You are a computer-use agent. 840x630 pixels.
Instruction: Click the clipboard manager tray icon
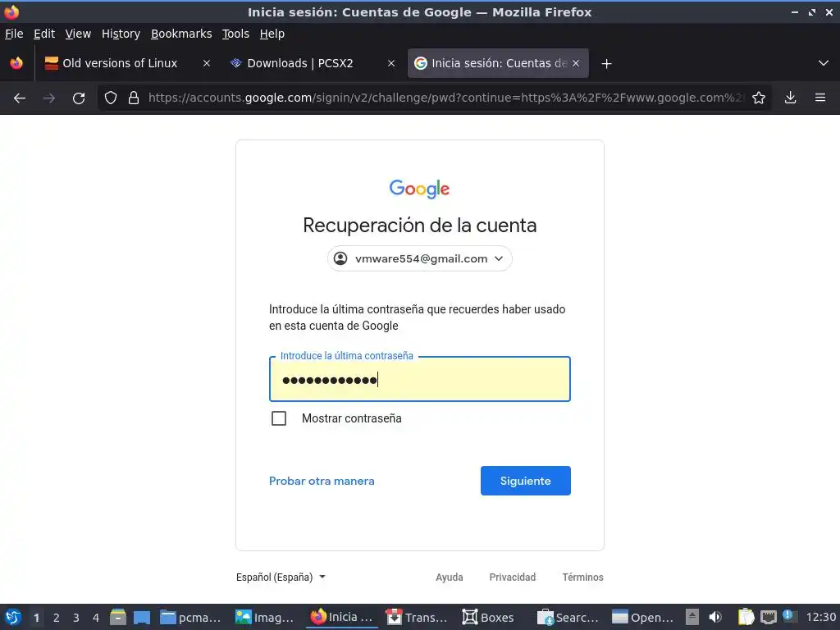coord(746,617)
